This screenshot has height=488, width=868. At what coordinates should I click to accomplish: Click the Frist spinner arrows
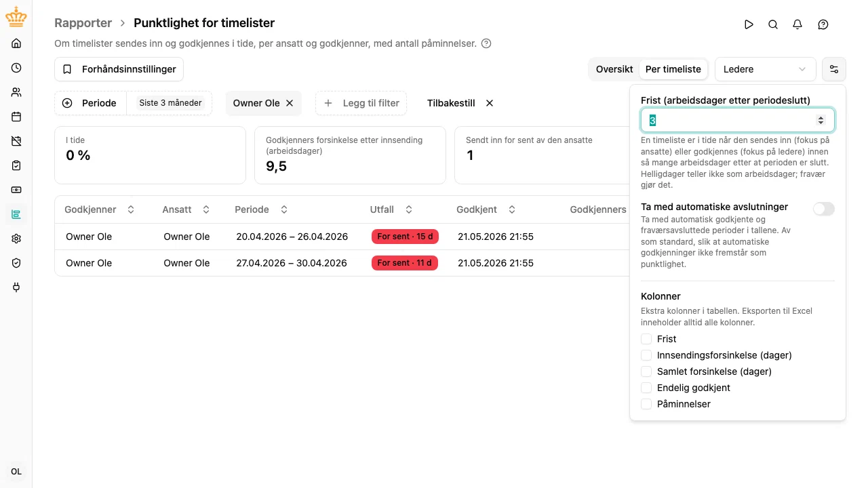click(821, 120)
